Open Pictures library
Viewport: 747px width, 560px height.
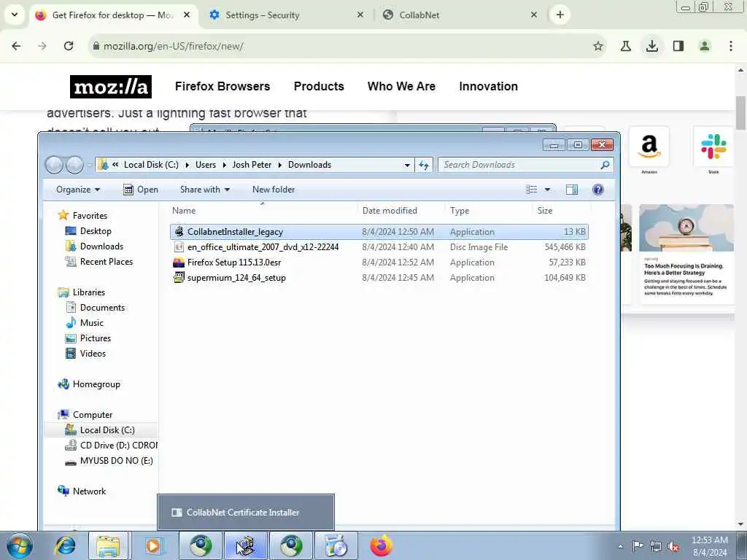tap(96, 338)
